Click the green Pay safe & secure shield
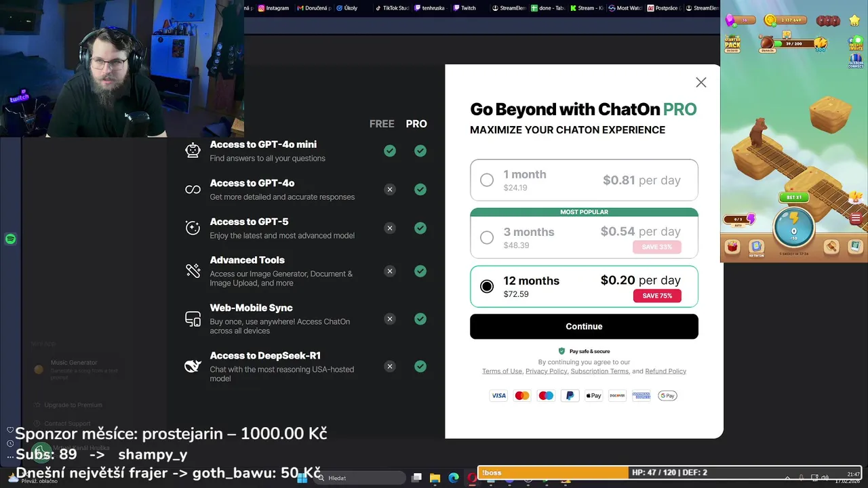 click(561, 351)
